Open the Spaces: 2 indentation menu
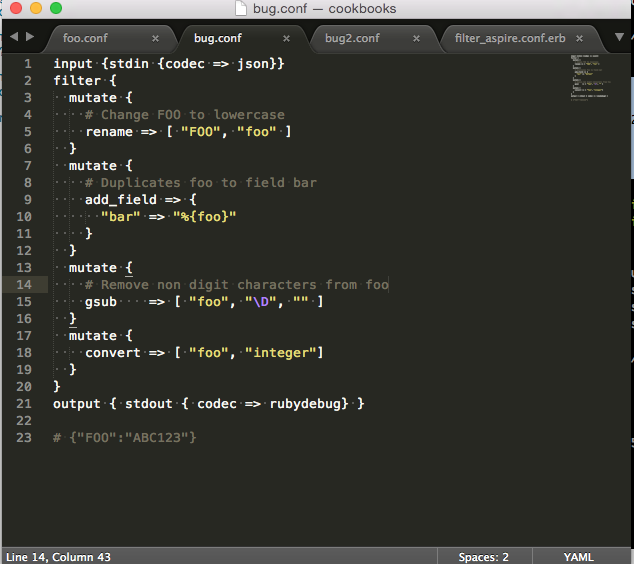 [483, 557]
